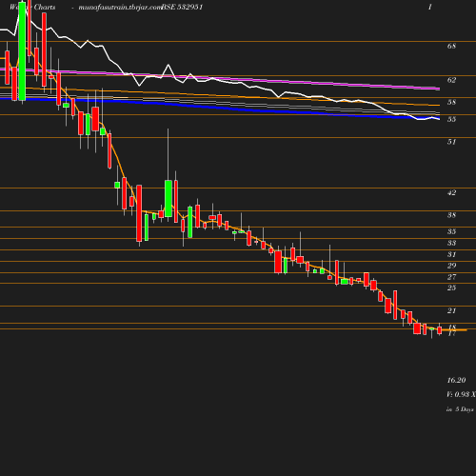Click the 38 price axis label

pyautogui.click(x=451, y=215)
